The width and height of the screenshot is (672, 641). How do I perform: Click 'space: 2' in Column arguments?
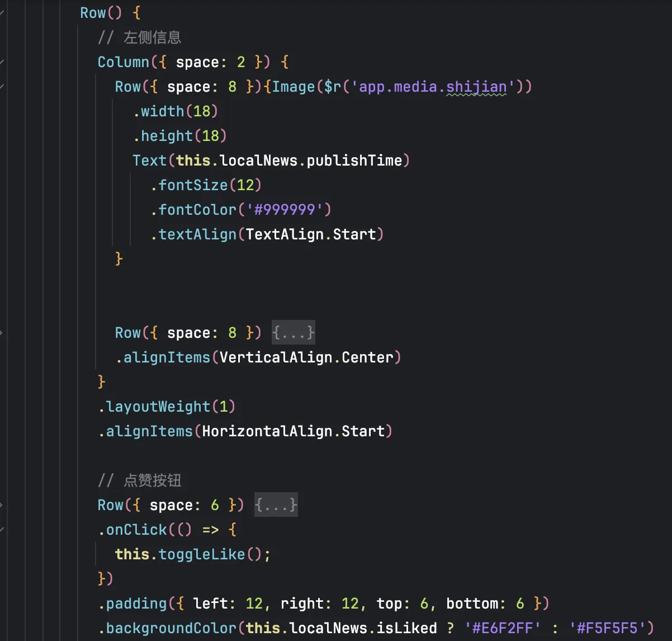(211, 62)
